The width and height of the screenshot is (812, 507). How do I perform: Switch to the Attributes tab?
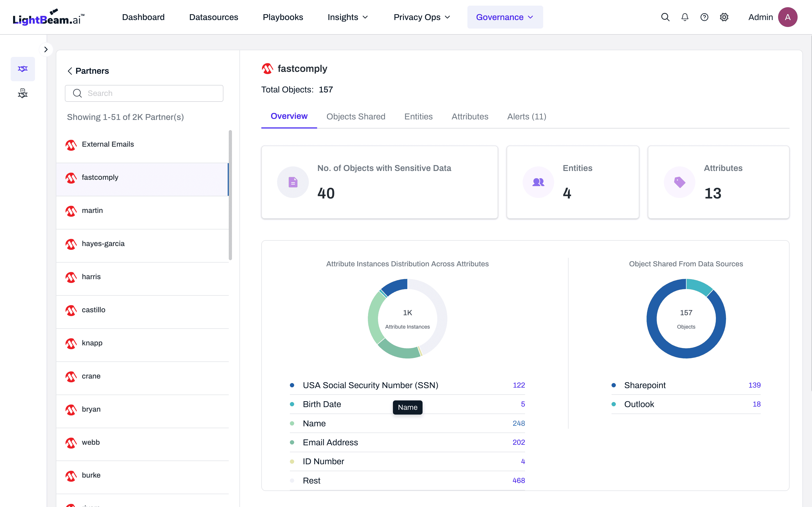pyautogui.click(x=470, y=116)
